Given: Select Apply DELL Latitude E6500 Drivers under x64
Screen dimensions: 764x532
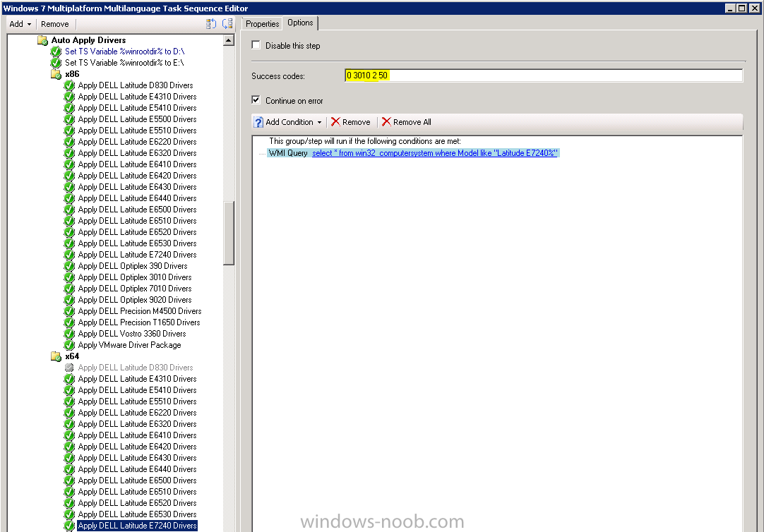Looking at the screenshot, I should click(x=138, y=480).
